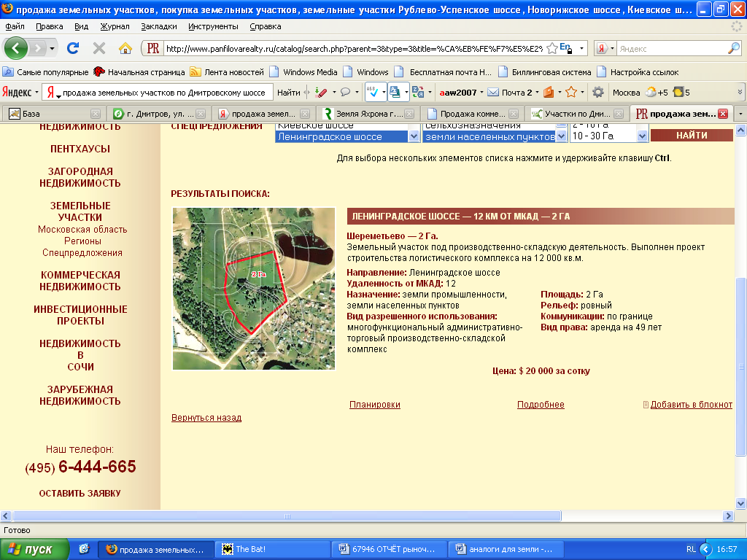Click the quick launch IE icon in taskbar
This screenshot has height=560, width=747.
pos(84,549)
